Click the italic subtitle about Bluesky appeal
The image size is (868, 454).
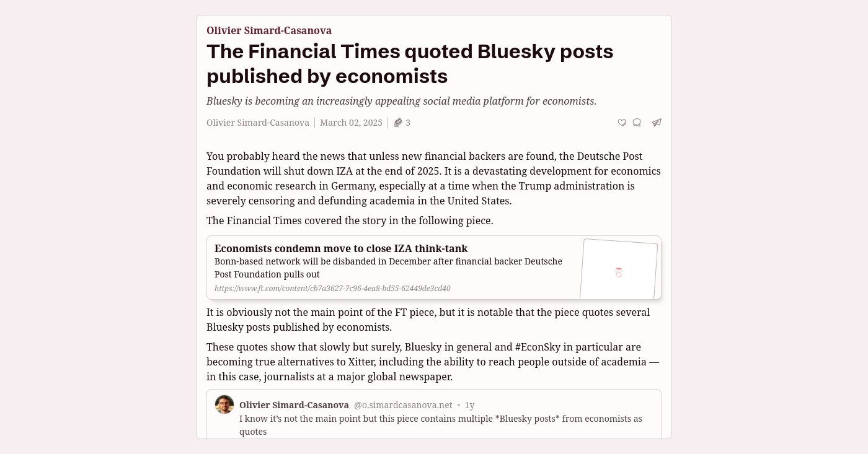tap(401, 101)
